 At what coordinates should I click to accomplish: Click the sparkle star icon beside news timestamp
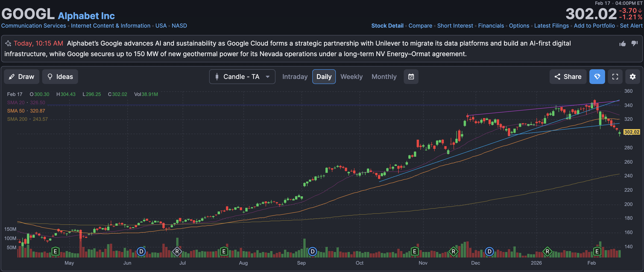click(8, 43)
